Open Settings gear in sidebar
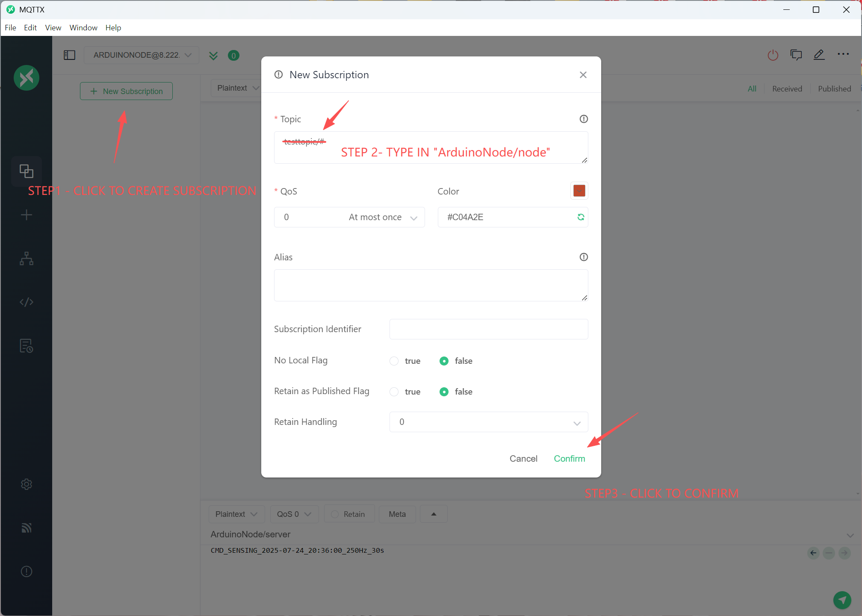This screenshot has height=616, width=862. click(27, 484)
